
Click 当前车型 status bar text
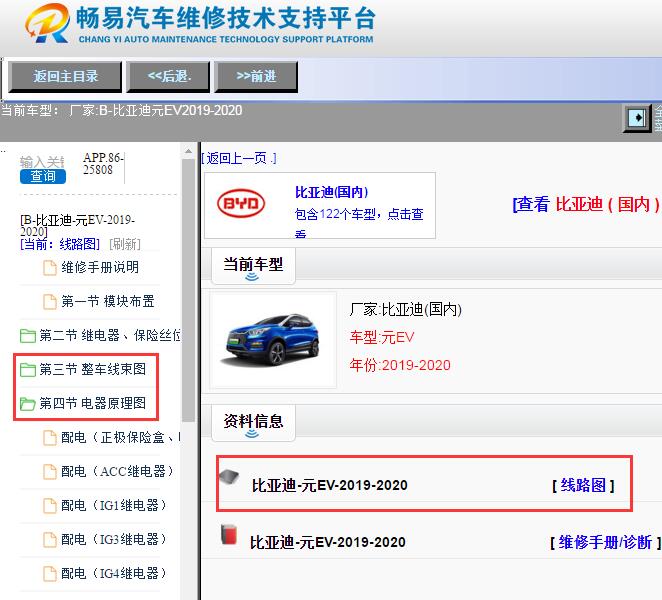pyautogui.click(x=122, y=111)
